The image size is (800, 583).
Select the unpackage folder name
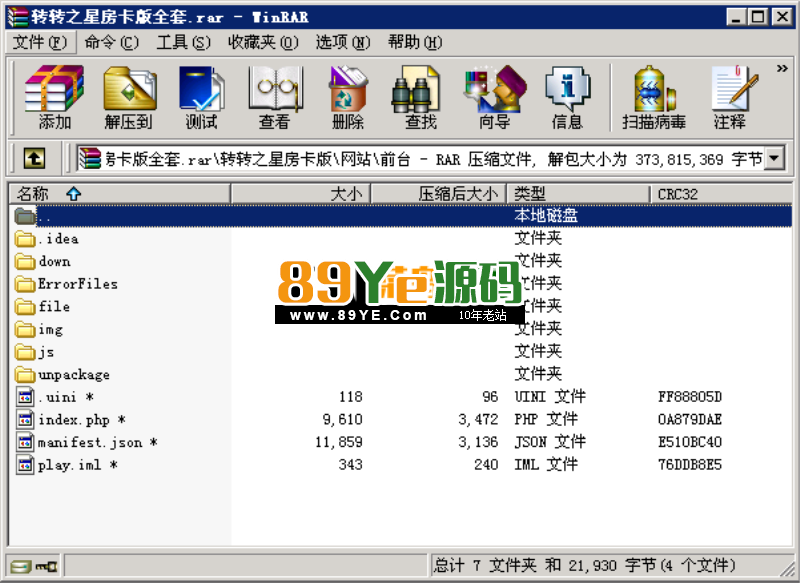(x=74, y=375)
